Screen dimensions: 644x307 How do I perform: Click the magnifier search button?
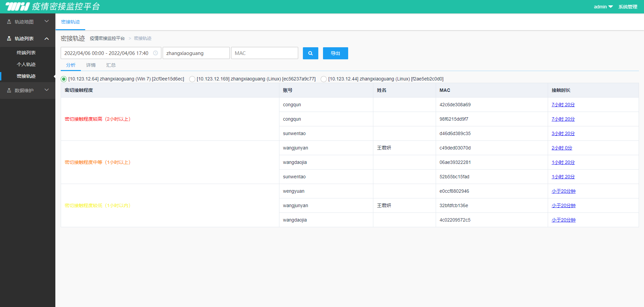point(310,53)
